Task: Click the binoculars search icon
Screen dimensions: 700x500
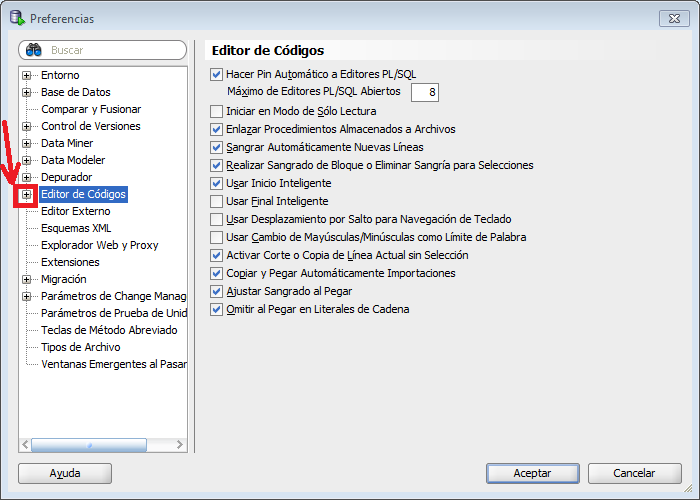Action: click(33, 49)
